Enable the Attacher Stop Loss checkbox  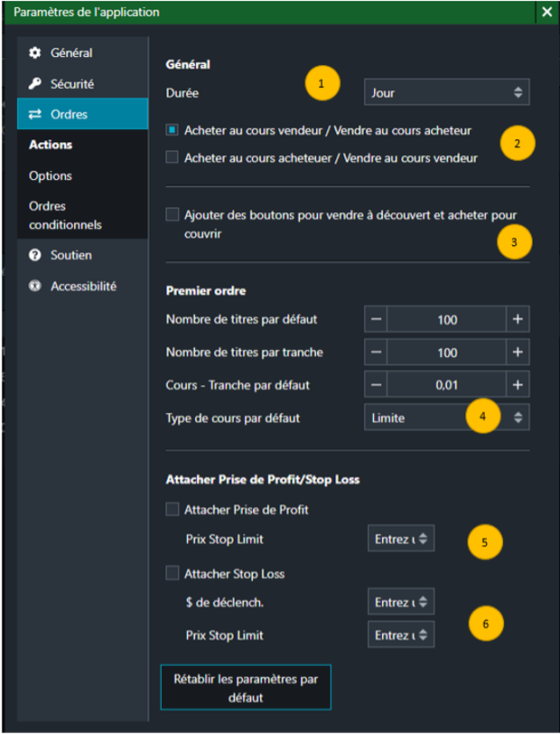click(x=173, y=574)
